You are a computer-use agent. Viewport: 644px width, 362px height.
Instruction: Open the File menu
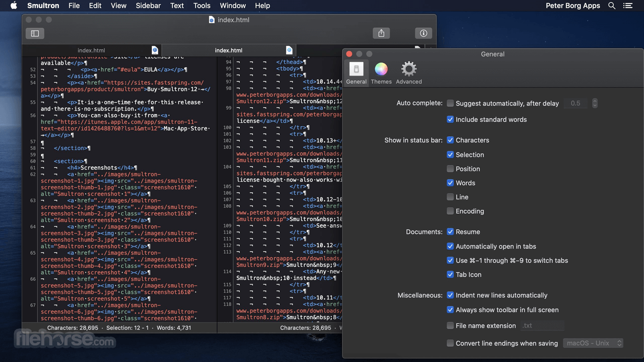(x=74, y=6)
